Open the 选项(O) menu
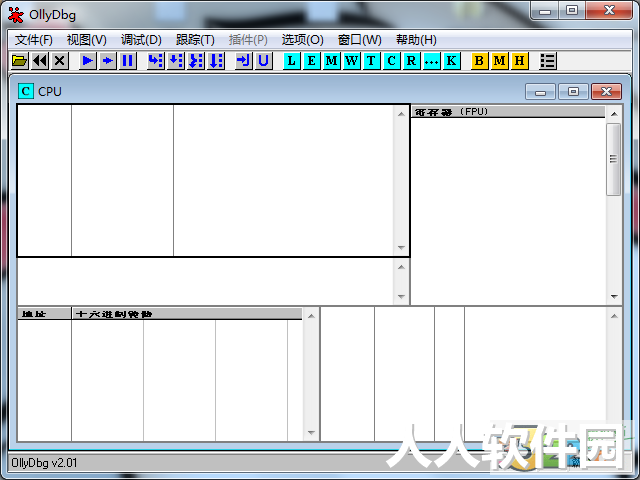The height and width of the screenshot is (480, 640). point(302,40)
